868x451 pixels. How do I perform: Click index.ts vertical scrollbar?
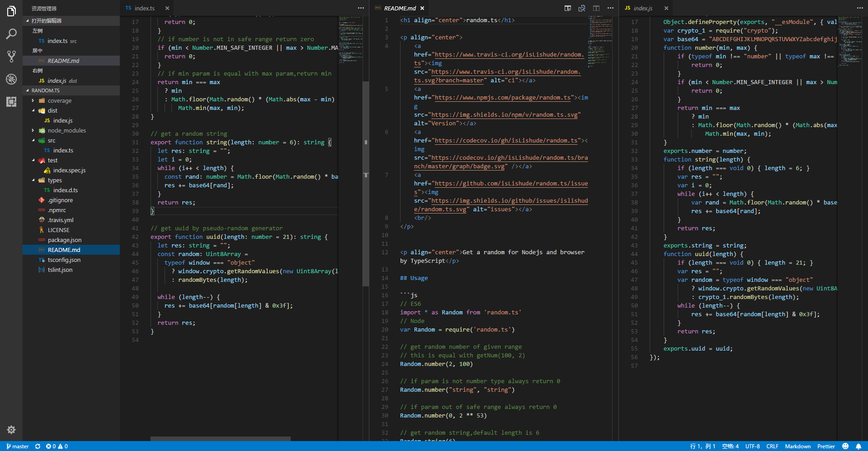366,184
